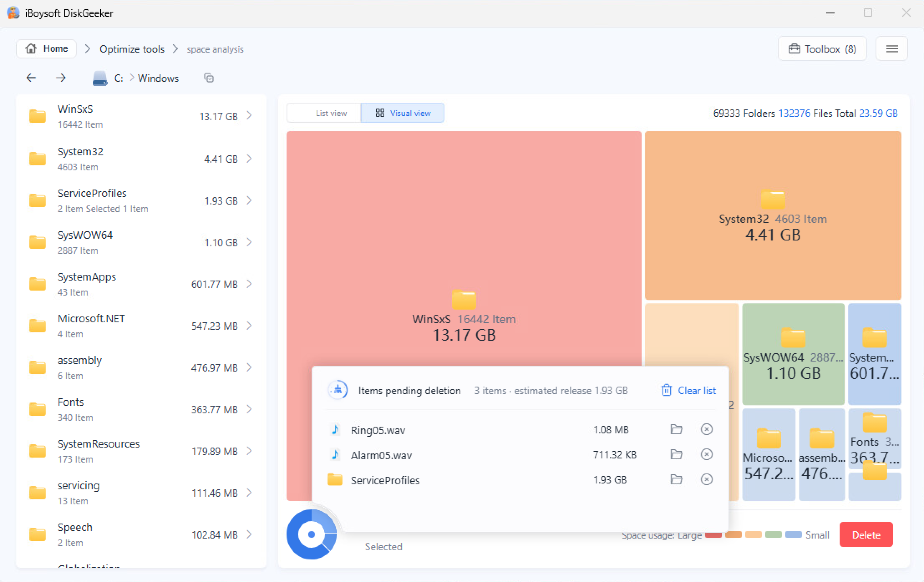924x582 pixels.
Task: Click Clear list
Action: coord(688,390)
